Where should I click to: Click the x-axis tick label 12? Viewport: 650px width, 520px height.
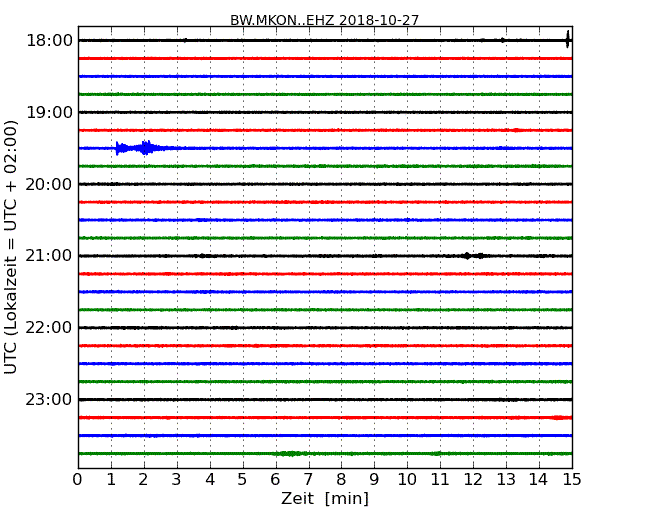[x=473, y=480]
